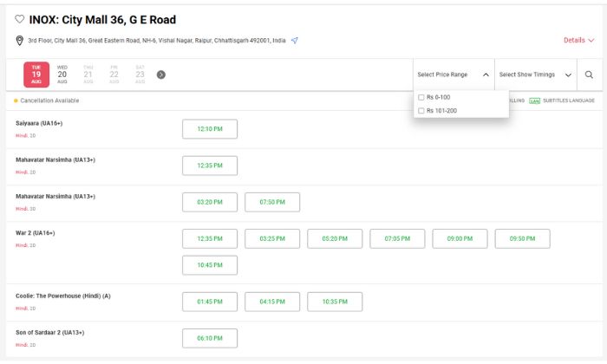Open Son of Sardaar 2 (UA13+) title
This screenshot has width=607, height=364.
pyautogui.click(x=50, y=332)
